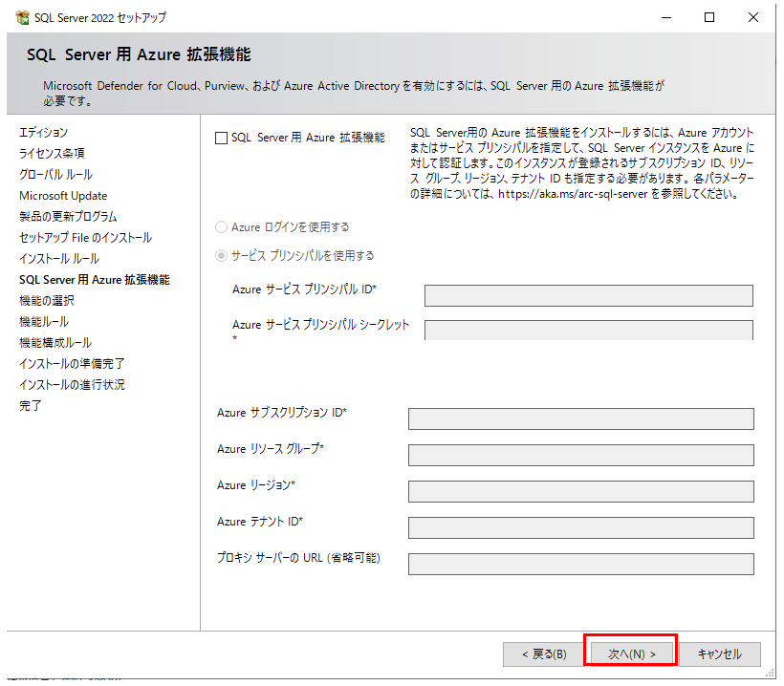Click the Azure リージョン input field
Viewport: 784px width, 686px height.
tap(580, 491)
